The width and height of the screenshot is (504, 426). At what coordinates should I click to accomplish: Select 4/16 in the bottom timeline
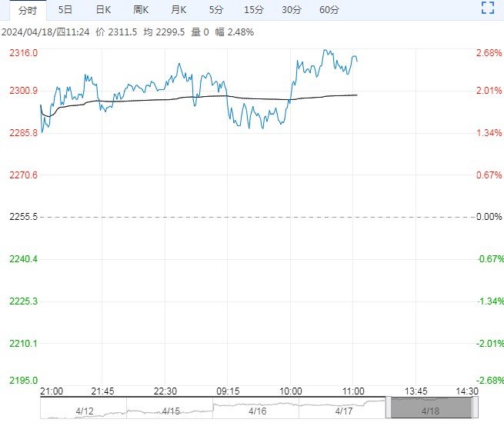coord(256,411)
